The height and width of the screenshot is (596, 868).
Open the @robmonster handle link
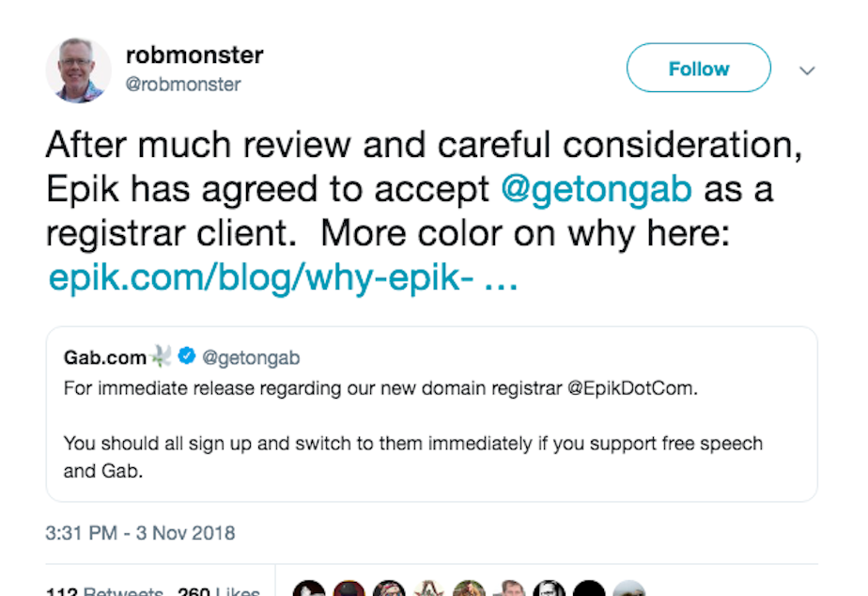182,85
